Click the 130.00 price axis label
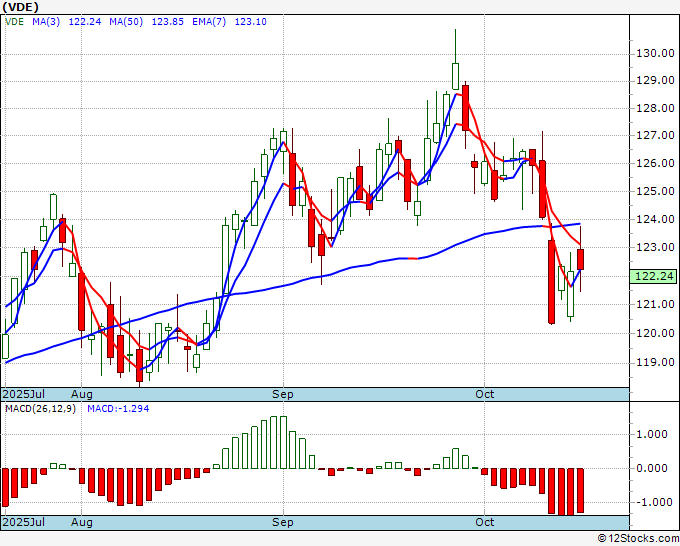680x546 pixels. click(654, 53)
